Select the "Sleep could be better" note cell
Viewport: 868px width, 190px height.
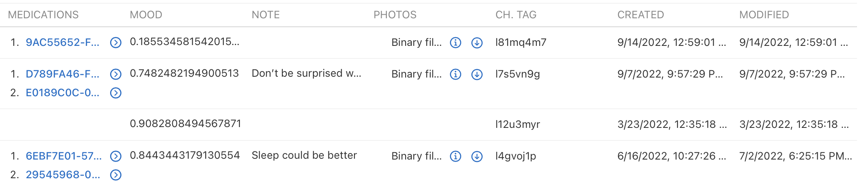click(x=304, y=155)
